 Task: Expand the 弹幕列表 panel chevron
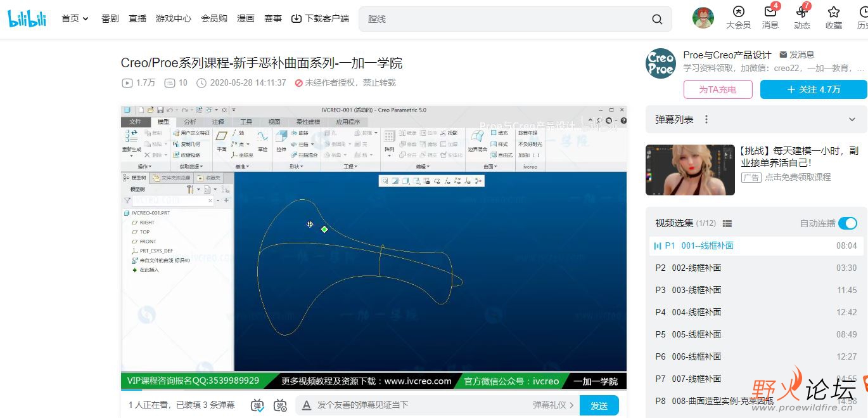(x=852, y=119)
